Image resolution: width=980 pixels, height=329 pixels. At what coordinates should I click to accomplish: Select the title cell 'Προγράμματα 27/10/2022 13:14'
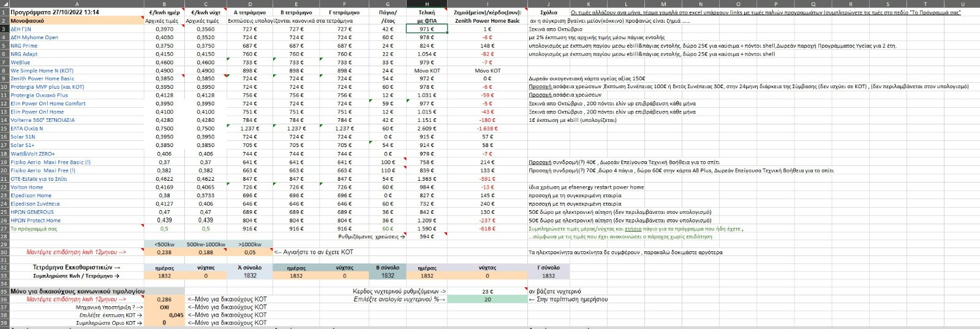coord(77,12)
